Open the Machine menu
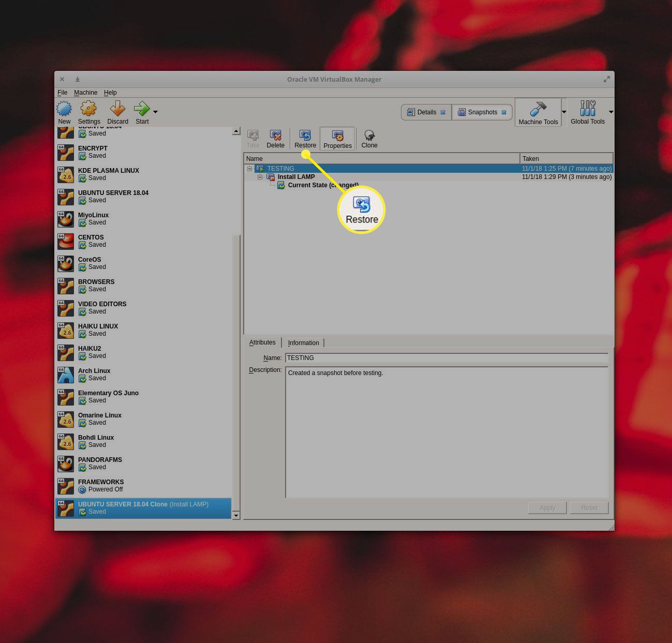The image size is (672, 643). [x=85, y=93]
